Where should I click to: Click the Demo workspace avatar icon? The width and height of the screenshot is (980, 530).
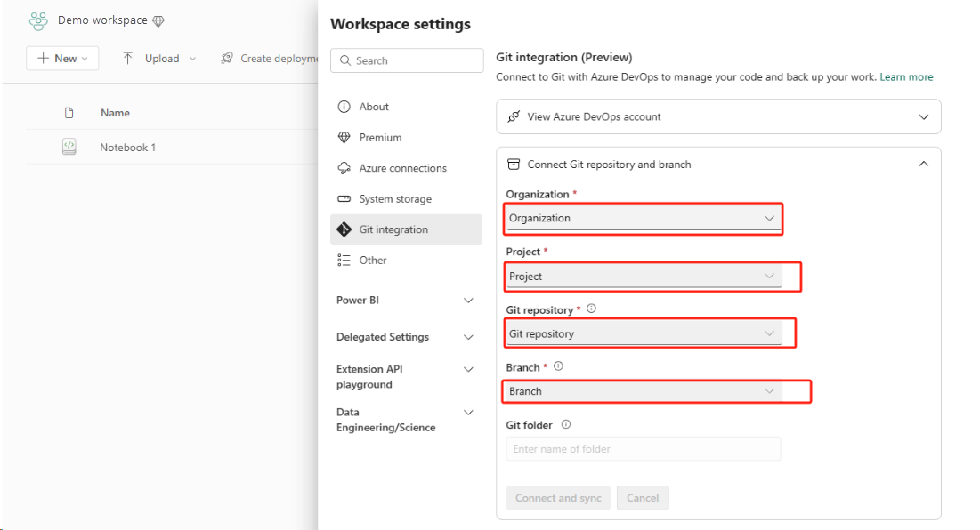[37, 20]
